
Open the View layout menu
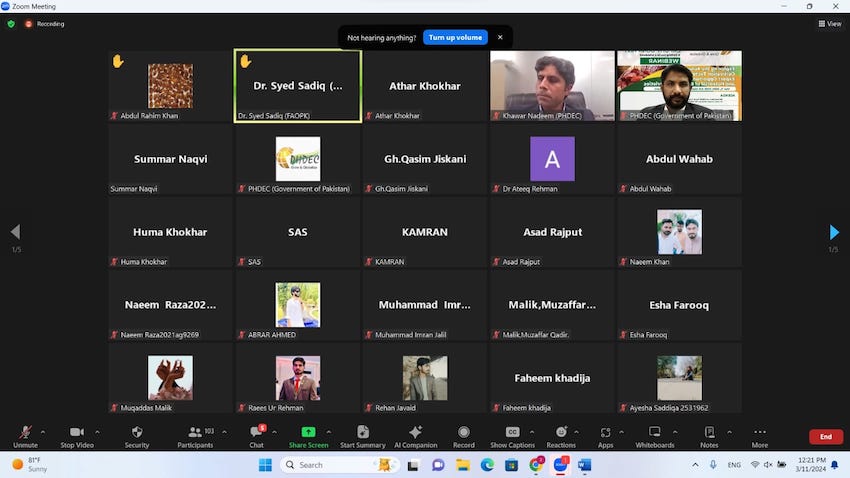(829, 24)
